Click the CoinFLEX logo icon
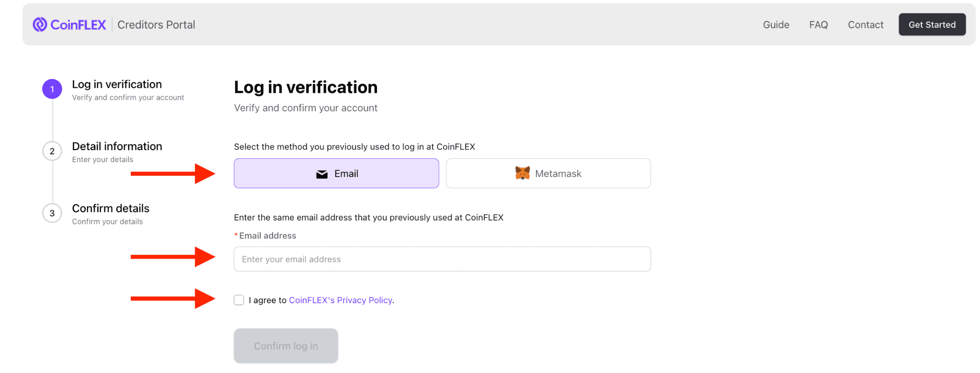The width and height of the screenshot is (980, 373). pyautogui.click(x=40, y=24)
